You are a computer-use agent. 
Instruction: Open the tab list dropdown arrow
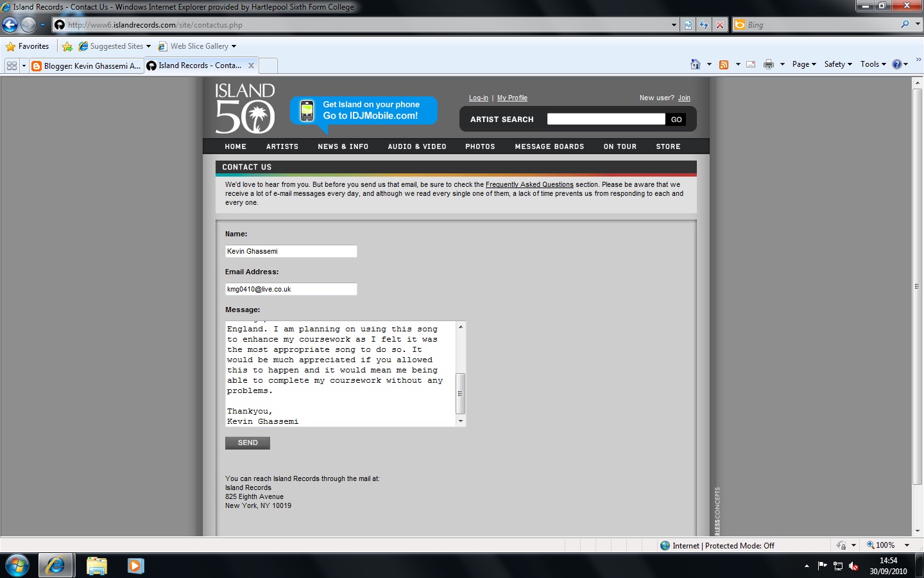point(24,66)
